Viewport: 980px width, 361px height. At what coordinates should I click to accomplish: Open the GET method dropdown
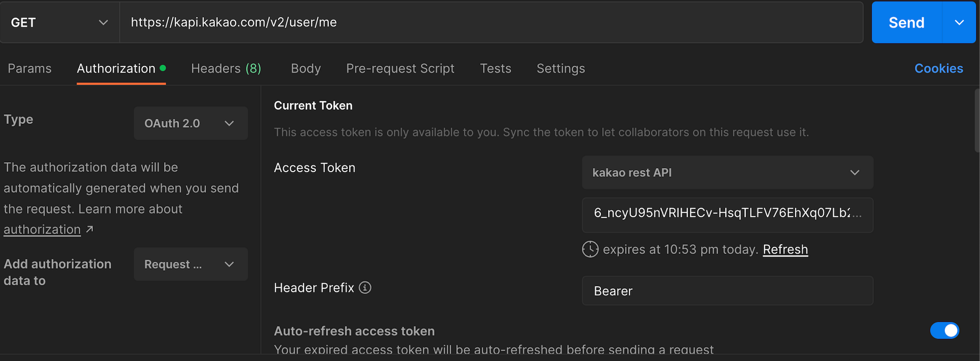[59, 23]
